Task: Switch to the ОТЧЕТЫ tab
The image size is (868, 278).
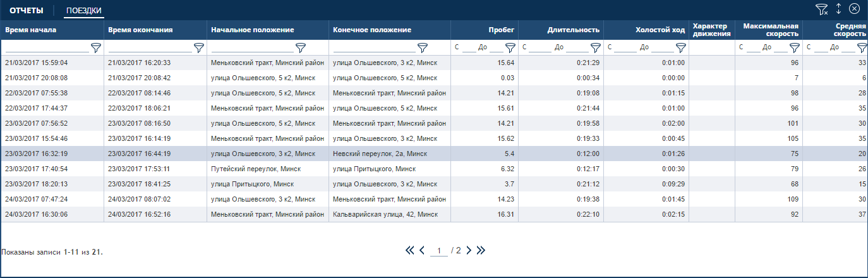Action: [x=26, y=11]
